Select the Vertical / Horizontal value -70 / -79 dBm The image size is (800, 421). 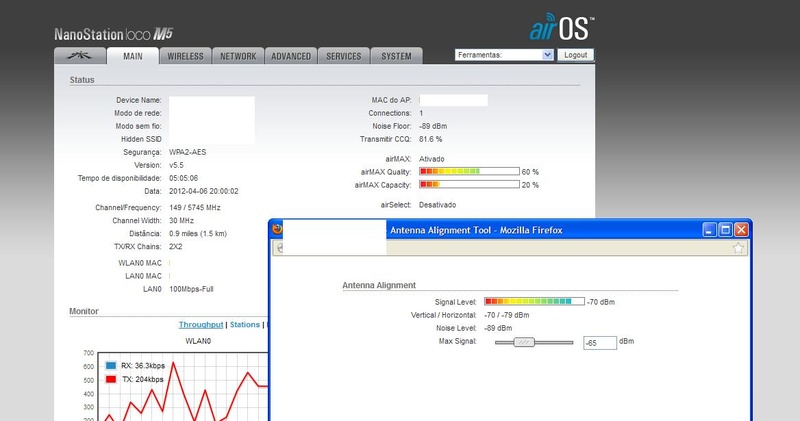pos(507,315)
